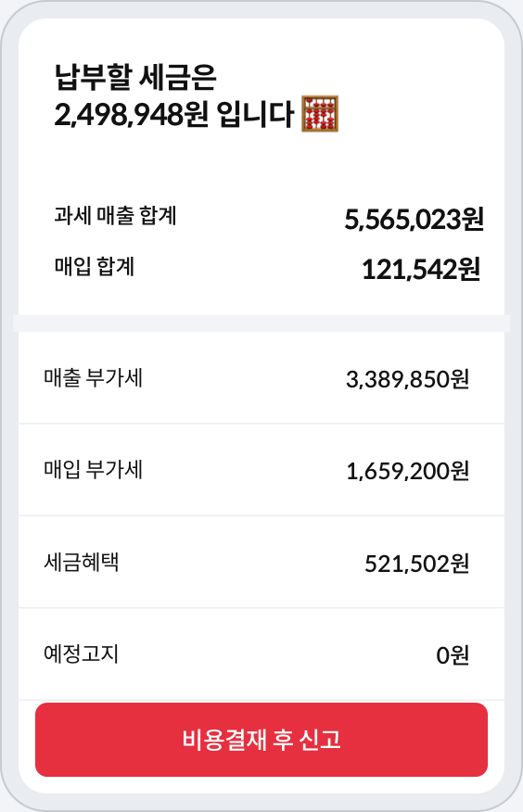Click the 521,502원 tax benefit value
Image resolution: width=523 pixels, height=812 pixels.
(x=417, y=564)
